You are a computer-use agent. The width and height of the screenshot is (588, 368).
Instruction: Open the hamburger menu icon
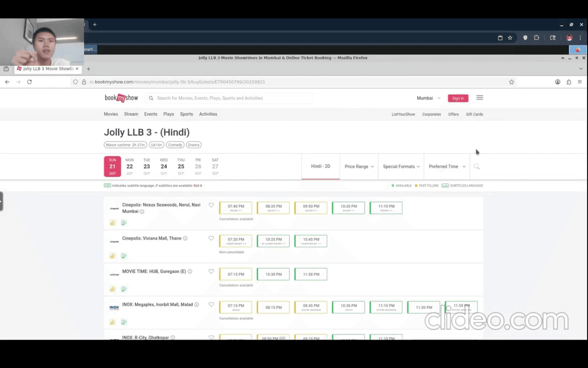click(479, 98)
